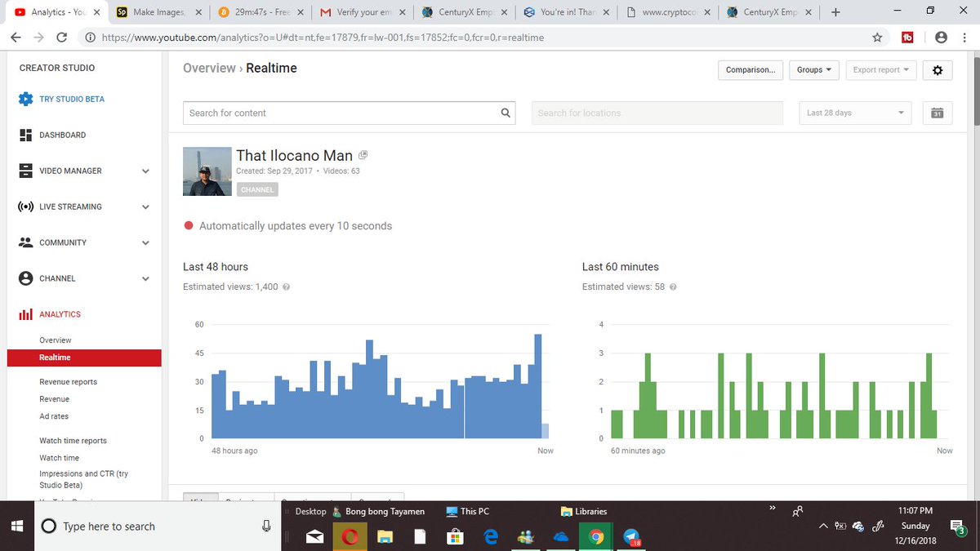
Task: Select Realtime in the analytics sidebar
Action: [83, 358]
